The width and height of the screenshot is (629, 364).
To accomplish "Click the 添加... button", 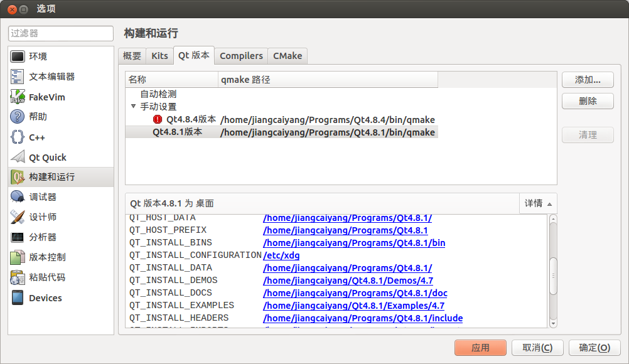I will pyautogui.click(x=588, y=80).
